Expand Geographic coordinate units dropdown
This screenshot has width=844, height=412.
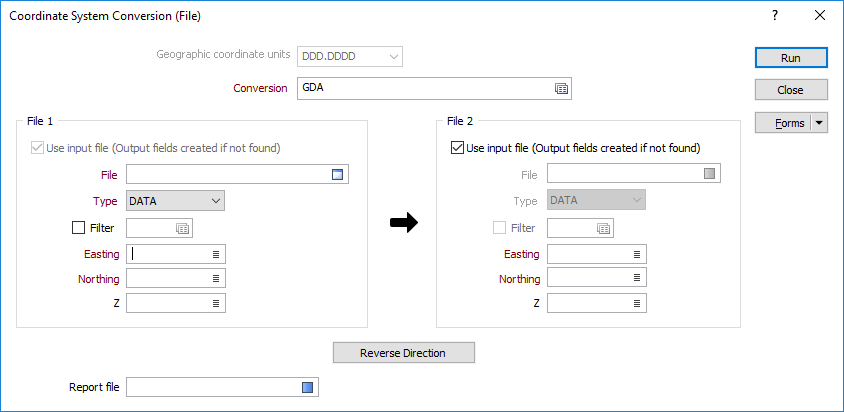click(350, 56)
